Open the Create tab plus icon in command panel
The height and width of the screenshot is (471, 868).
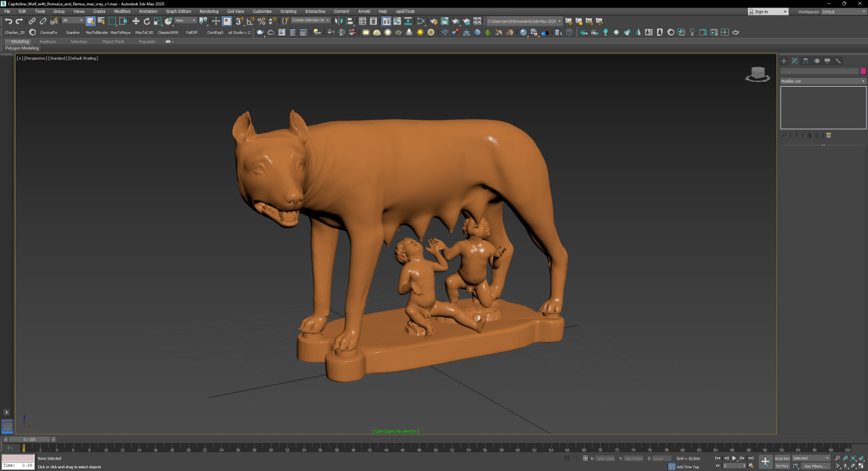pos(784,60)
